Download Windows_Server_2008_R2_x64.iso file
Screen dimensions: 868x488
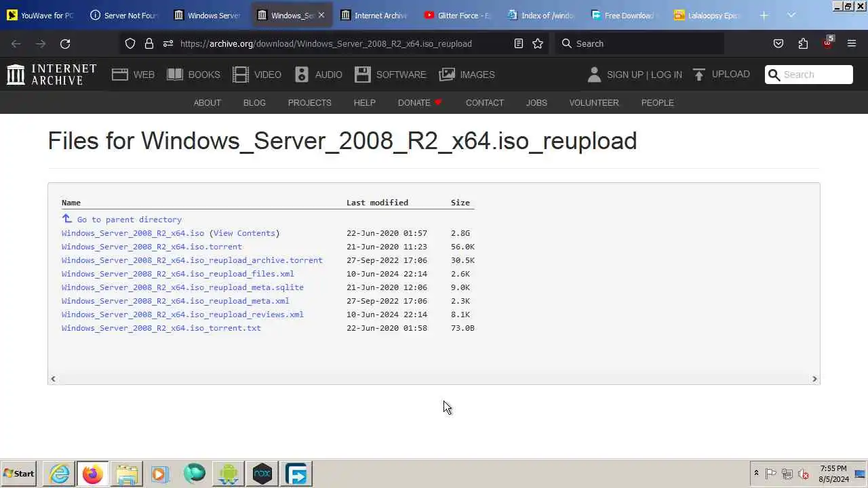pyautogui.click(x=133, y=233)
